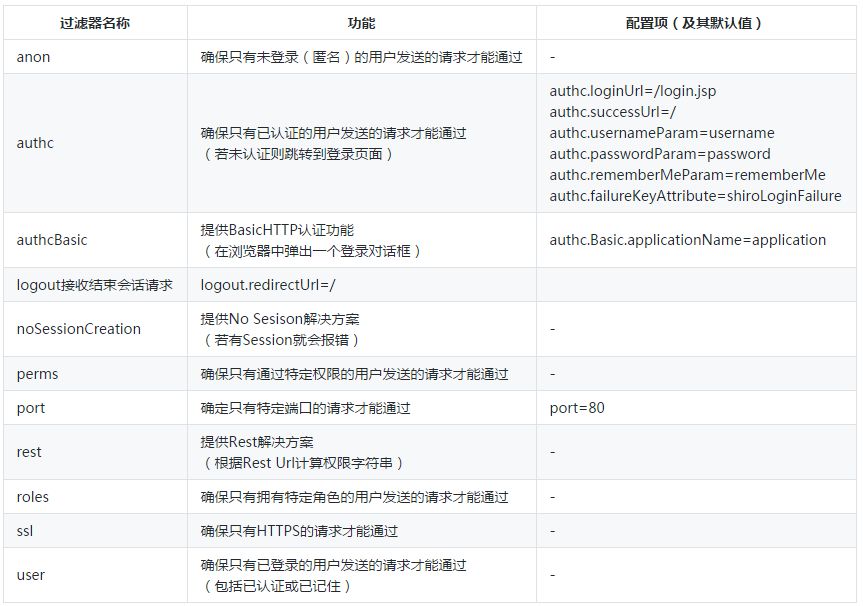Click the 过滤器名称 column header
863x606 pixels.
pyautogui.click(x=95, y=23)
